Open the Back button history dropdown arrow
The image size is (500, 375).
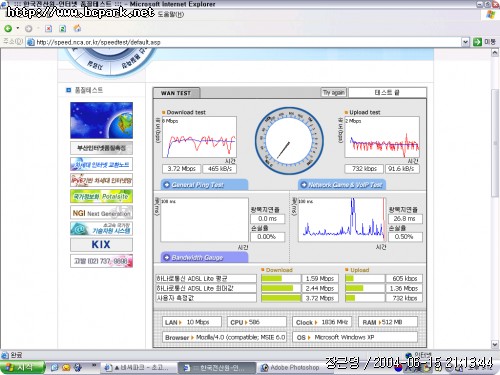tap(18, 28)
